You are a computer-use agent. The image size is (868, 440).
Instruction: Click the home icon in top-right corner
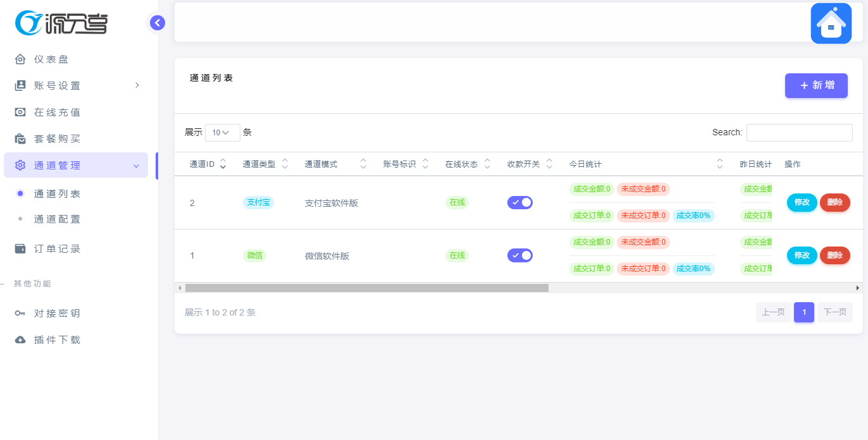point(831,23)
